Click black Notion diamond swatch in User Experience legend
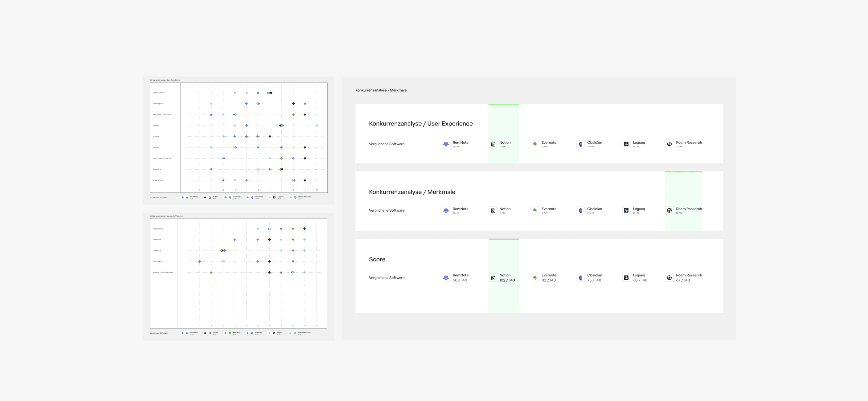Screen dimensions: 868x401 [x=205, y=197]
